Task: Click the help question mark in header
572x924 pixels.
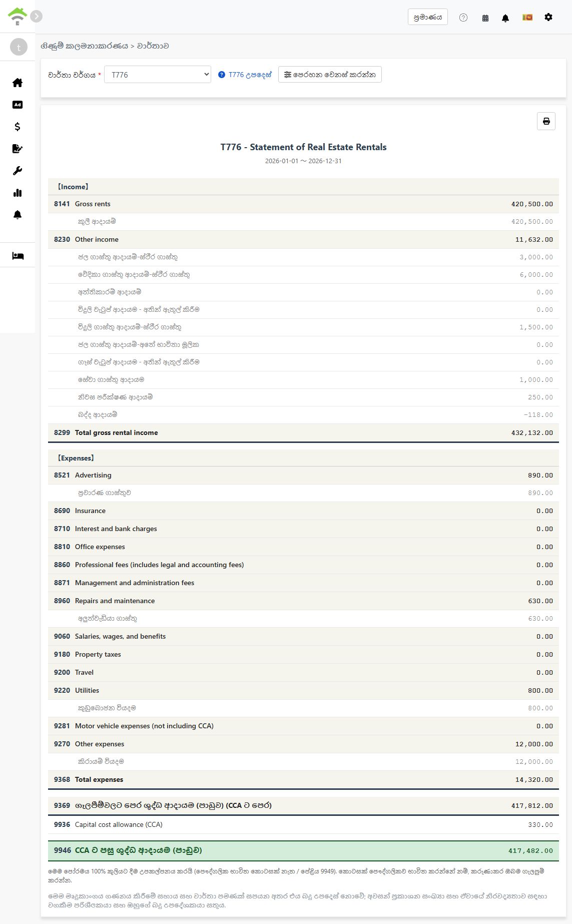Action: coord(463,18)
